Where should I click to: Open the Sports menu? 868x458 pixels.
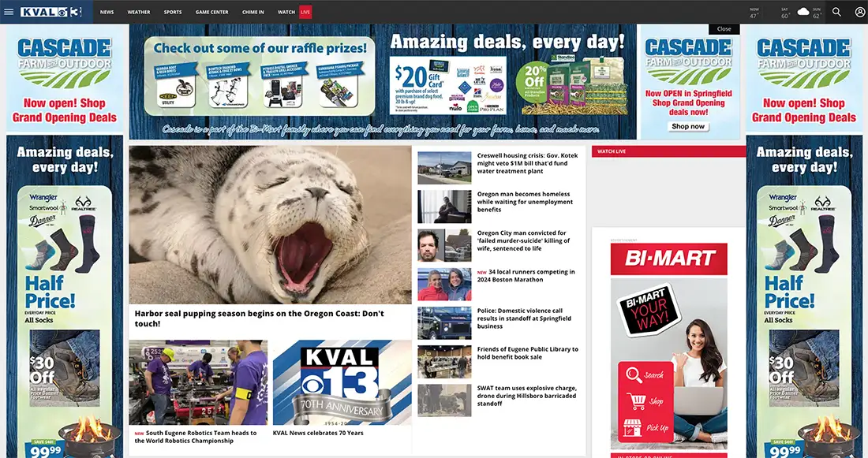coord(173,12)
